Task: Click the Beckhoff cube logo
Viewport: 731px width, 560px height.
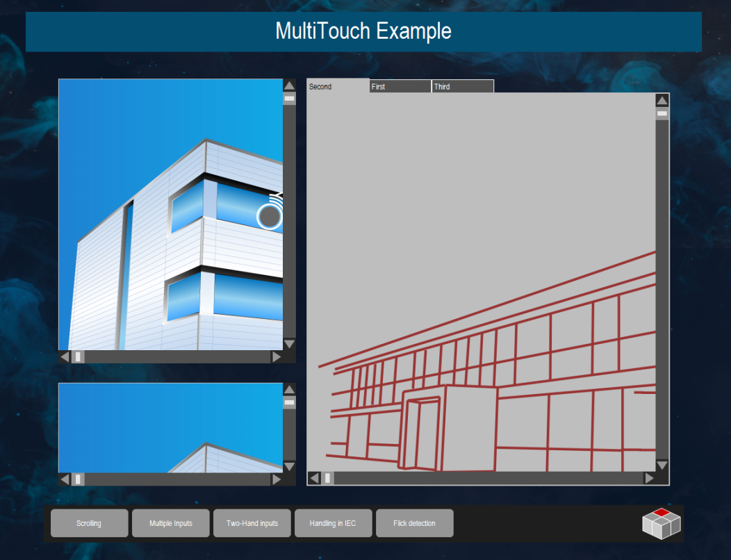Action: click(x=660, y=525)
